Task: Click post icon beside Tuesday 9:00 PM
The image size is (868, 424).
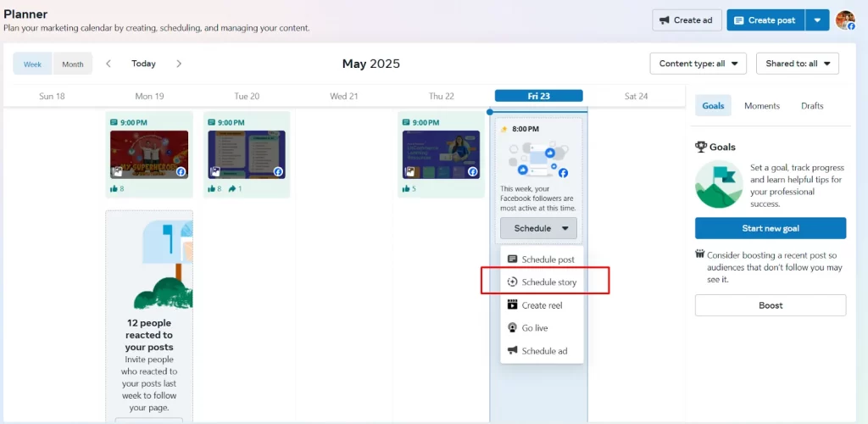Action: pyautogui.click(x=212, y=122)
